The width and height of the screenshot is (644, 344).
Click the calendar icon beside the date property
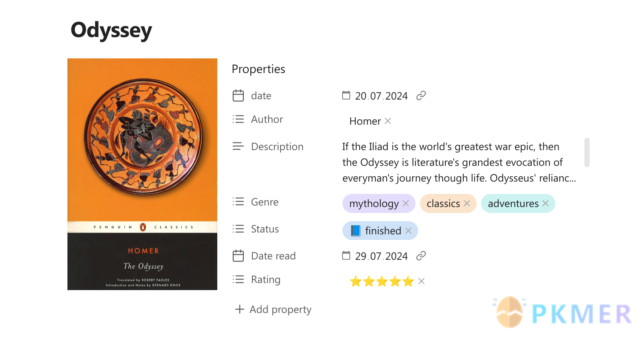(238, 96)
